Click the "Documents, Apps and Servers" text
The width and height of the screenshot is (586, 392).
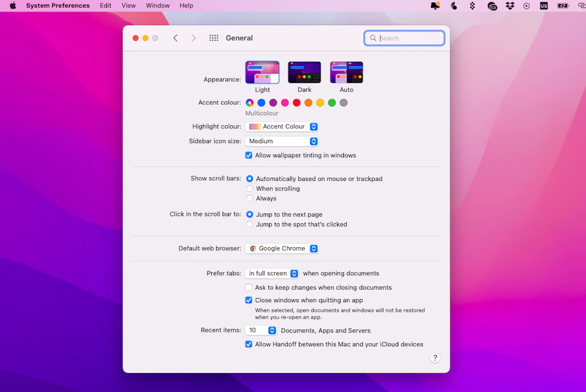(x=326, y=330)
